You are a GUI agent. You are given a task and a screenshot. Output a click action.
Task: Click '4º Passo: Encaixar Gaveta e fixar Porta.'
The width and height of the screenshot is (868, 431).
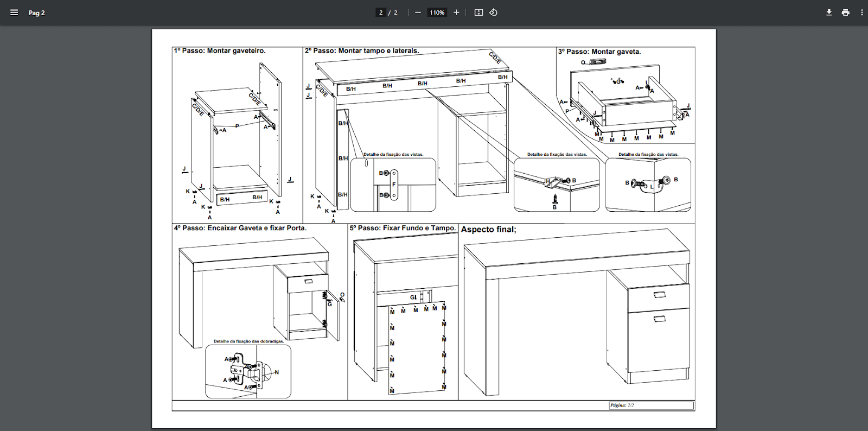point(240,228)
